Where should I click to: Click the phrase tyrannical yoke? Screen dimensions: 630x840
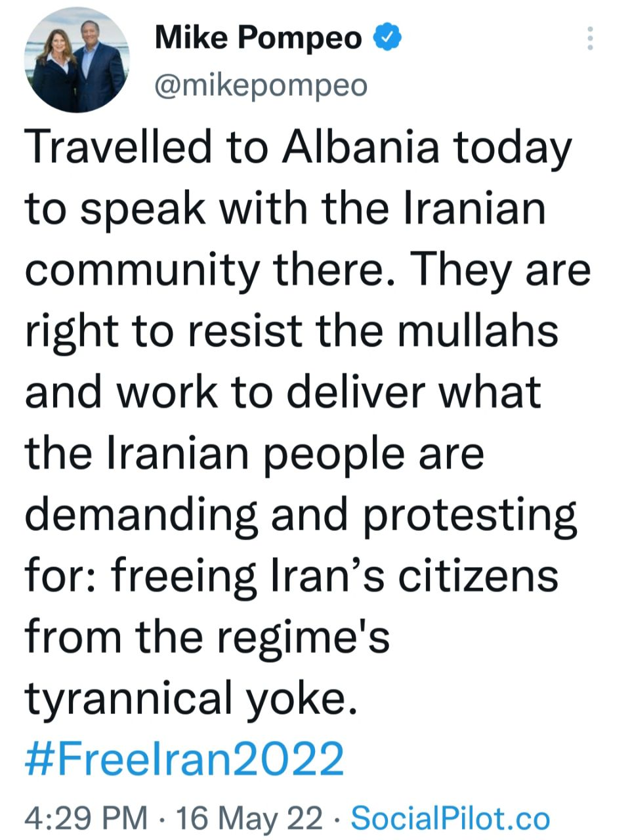pos(194,698)
